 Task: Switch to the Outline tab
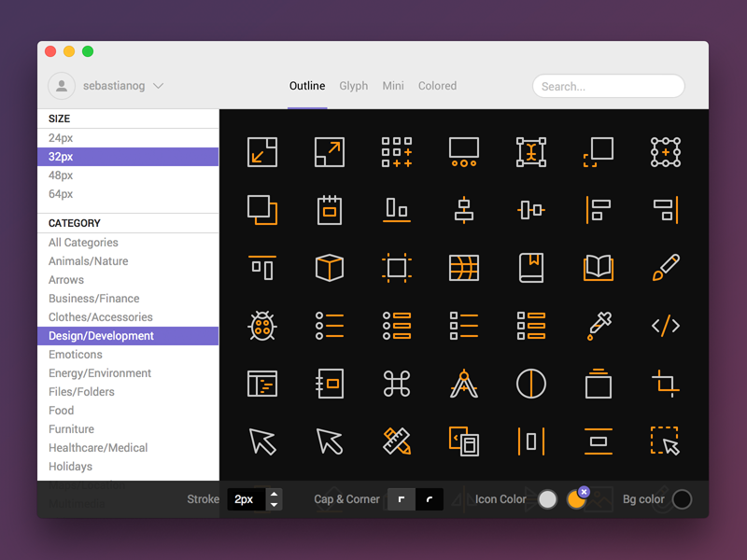coord(307,86)
